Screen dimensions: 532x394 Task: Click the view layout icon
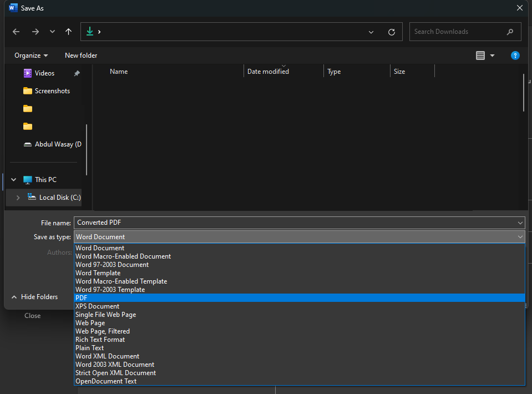[480, 55]
